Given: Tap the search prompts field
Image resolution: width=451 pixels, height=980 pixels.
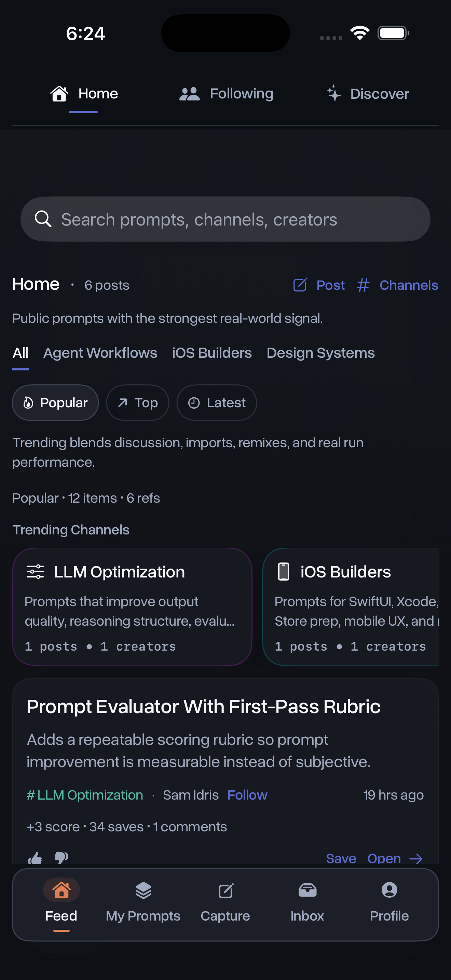Looking at the screenshot, I should 225,219.
